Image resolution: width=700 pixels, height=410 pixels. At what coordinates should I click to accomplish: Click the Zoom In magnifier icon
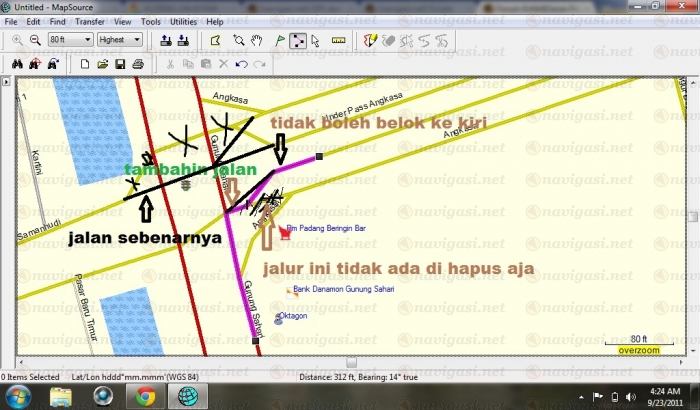pyautogui.click(x=17, y=41)
